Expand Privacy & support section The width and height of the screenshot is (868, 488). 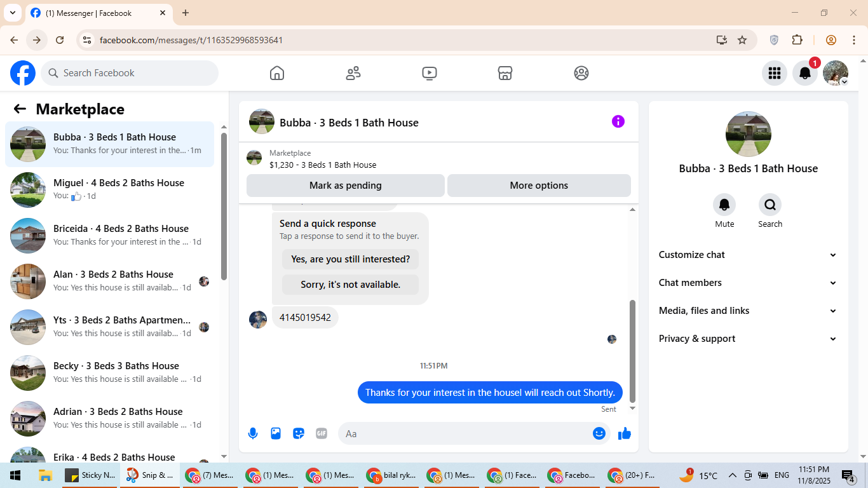coord(748,339)
